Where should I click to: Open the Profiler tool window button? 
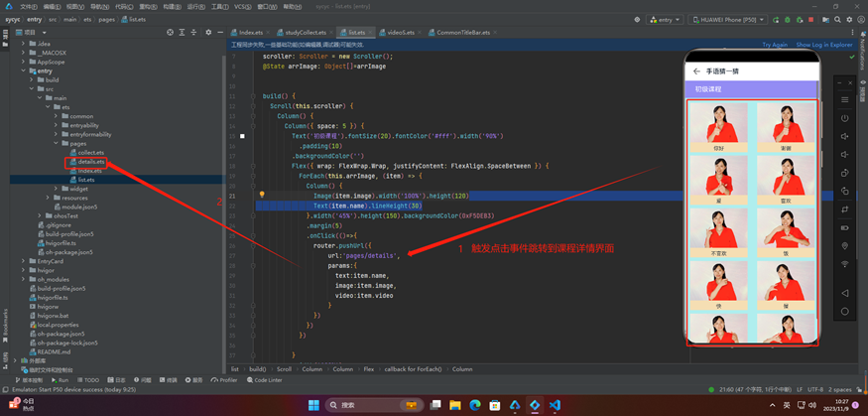coord(224,380)
